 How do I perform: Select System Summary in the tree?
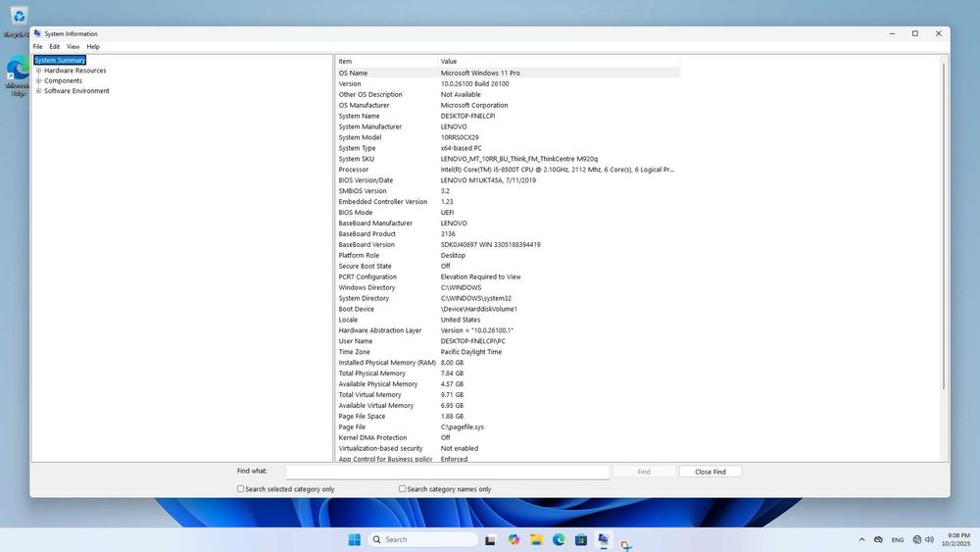[x=60, y=60]
